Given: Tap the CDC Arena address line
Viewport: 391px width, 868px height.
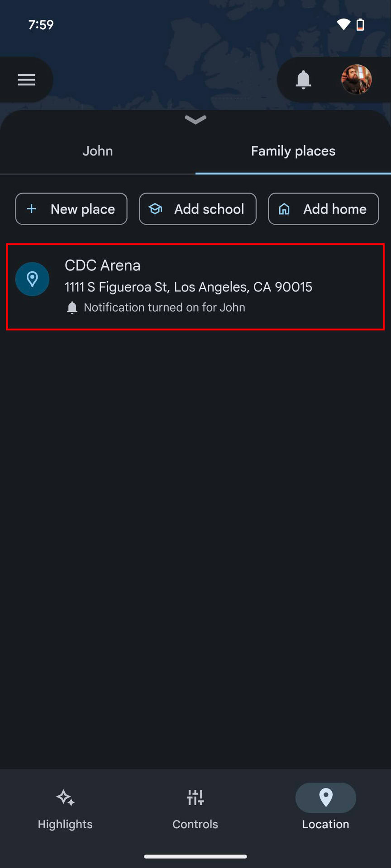Looking at the screenshot, I should 188,287.
